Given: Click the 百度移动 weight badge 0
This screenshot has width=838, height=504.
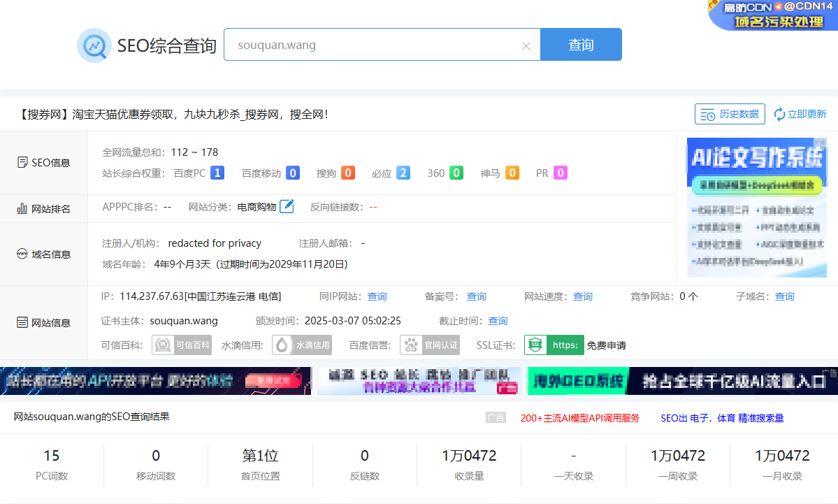Looking at the screenshot, I should coord(292,173).
